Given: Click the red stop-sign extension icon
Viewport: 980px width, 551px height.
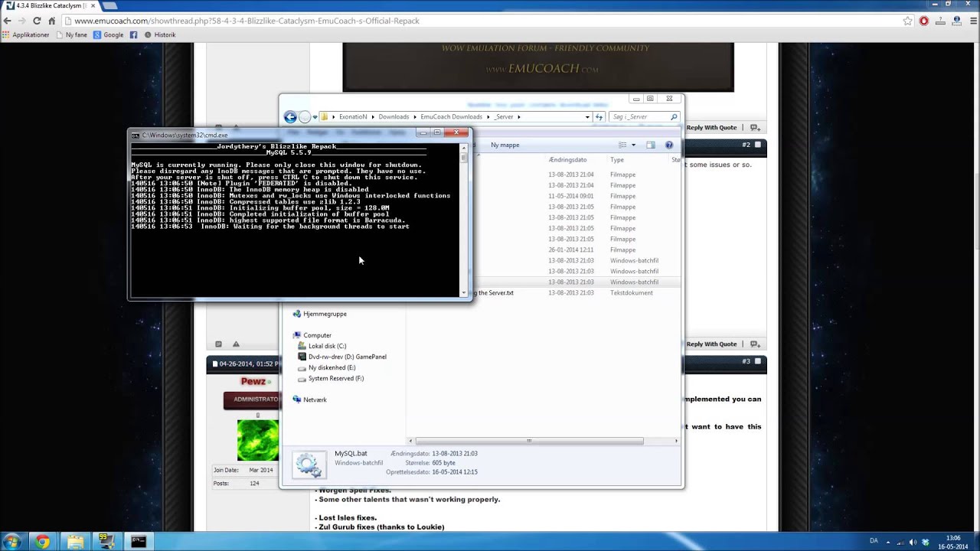Looking at the screenshot, I should pos(924,21).
